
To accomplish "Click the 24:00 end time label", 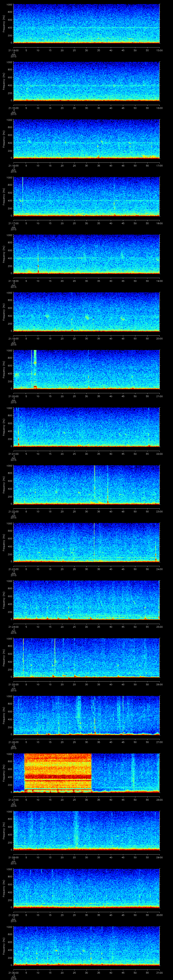I will [159, 569].
